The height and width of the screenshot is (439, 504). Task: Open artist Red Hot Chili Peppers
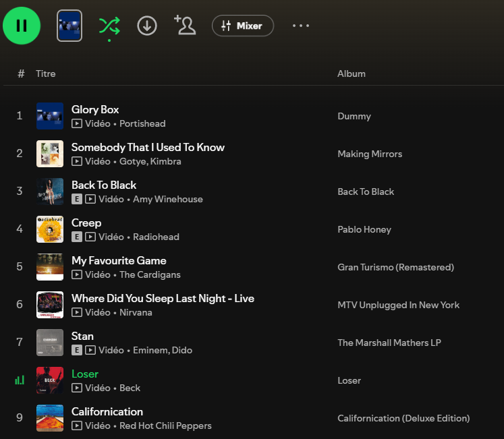pyautogui.click(x=165, y=426)
